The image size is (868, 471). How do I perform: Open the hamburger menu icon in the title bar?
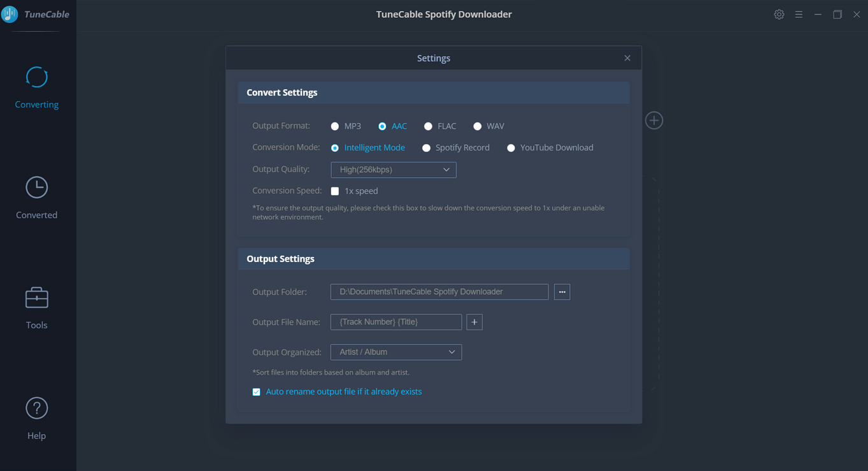point(799,14)
